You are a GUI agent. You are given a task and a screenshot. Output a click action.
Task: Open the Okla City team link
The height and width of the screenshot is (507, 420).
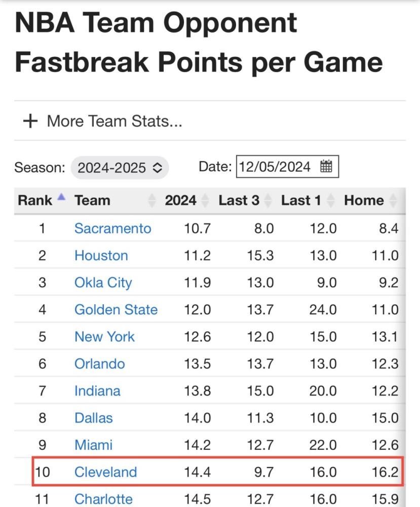pos(103,283)
